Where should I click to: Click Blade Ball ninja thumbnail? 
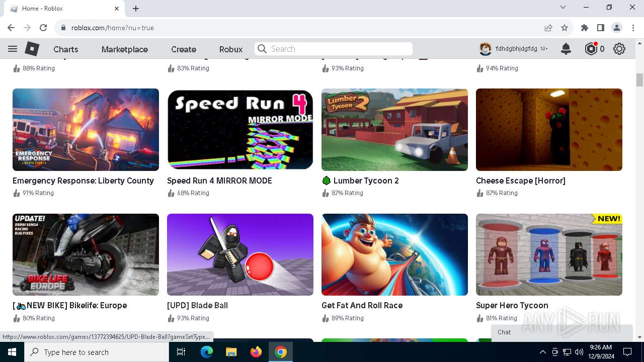[x=240, y=254]
